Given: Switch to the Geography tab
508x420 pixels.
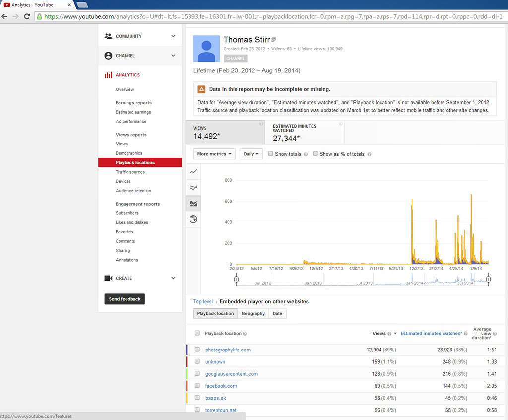Looking at the screenshot, I should (x=253, y=314).
